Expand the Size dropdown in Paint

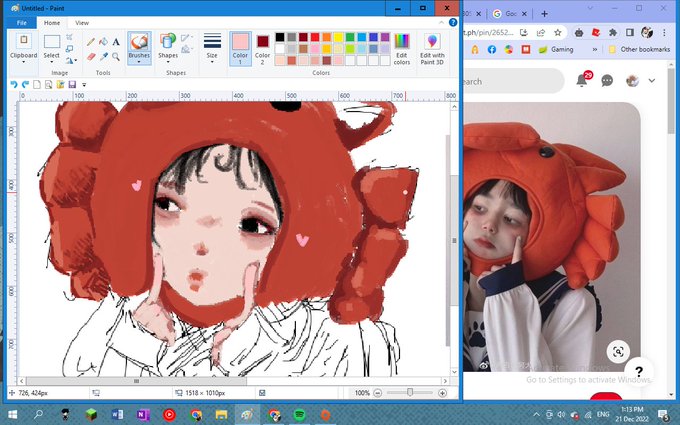212,62
